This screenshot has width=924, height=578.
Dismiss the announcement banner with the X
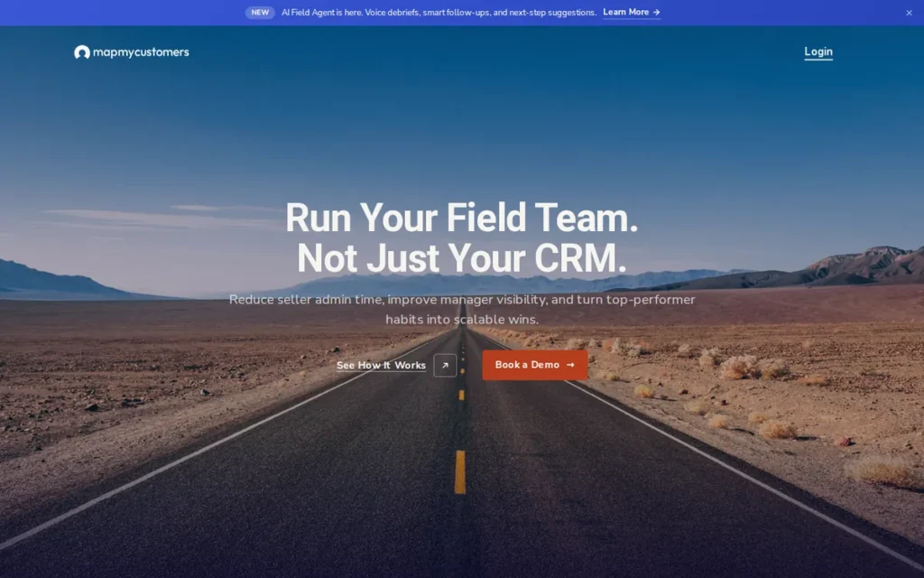point(909,13)
